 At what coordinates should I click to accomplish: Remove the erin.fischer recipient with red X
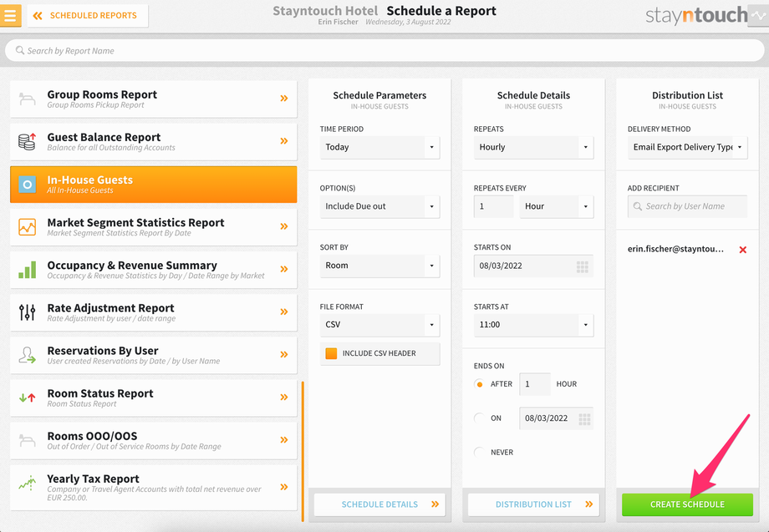tap(742, 250)
